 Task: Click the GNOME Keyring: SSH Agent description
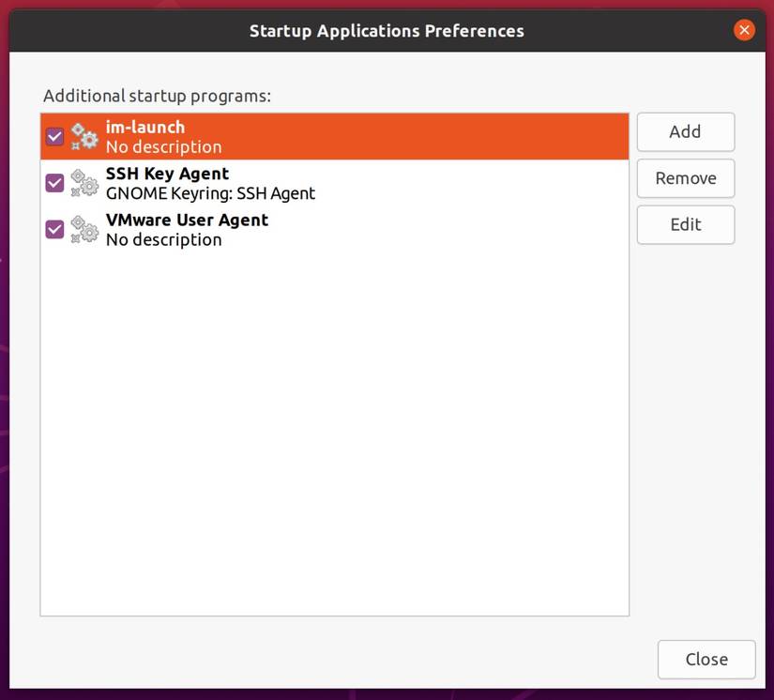pyautogui.click(x=211, y=193)
